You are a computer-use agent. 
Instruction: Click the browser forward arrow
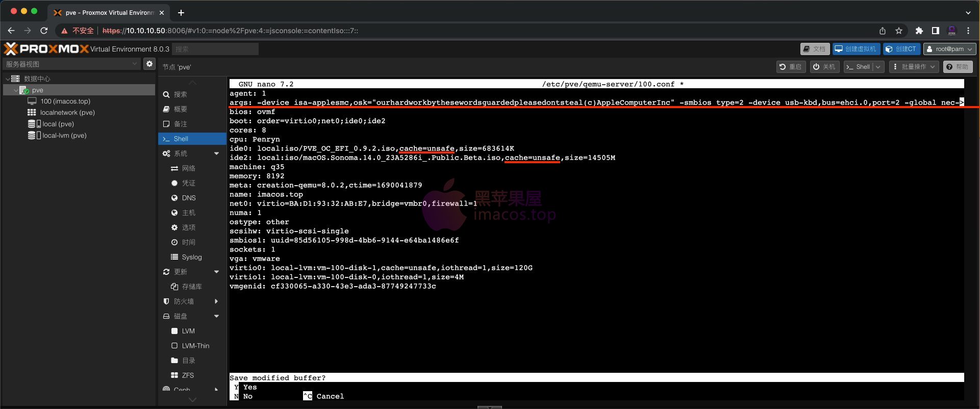tap(28, 31)
